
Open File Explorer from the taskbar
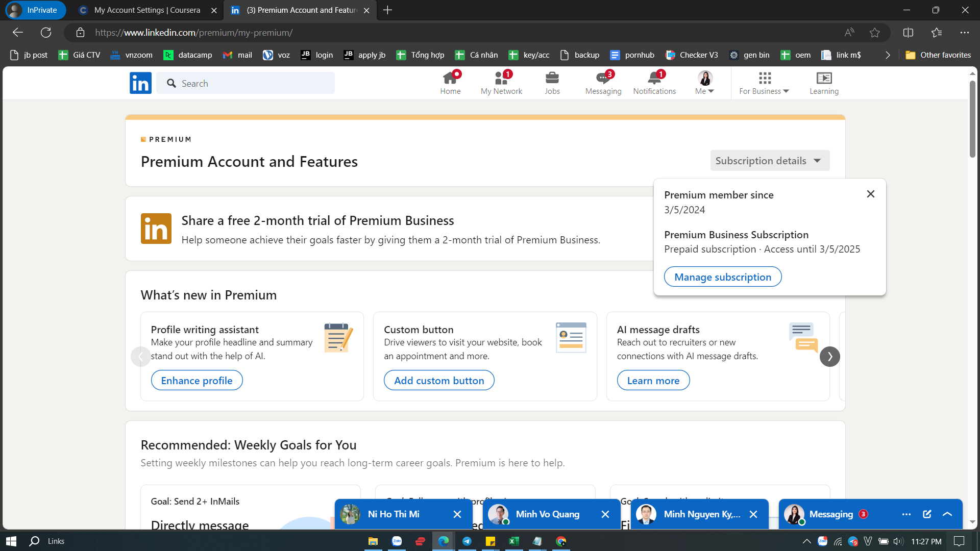373,541
